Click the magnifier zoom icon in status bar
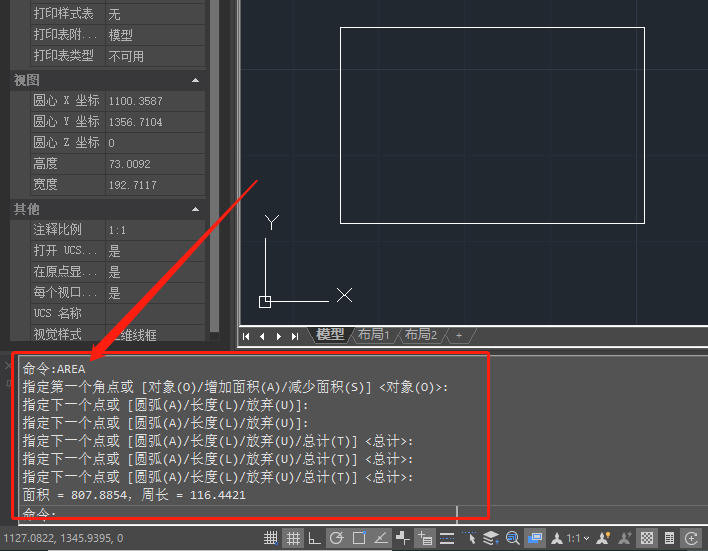The width and height of the screenshot is (708, 551). [x=513, y=538]
